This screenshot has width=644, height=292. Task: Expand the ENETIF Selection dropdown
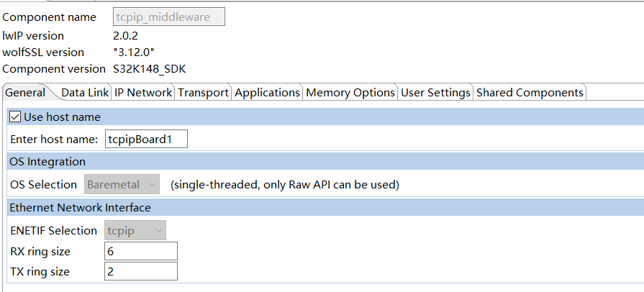point(135,231)
